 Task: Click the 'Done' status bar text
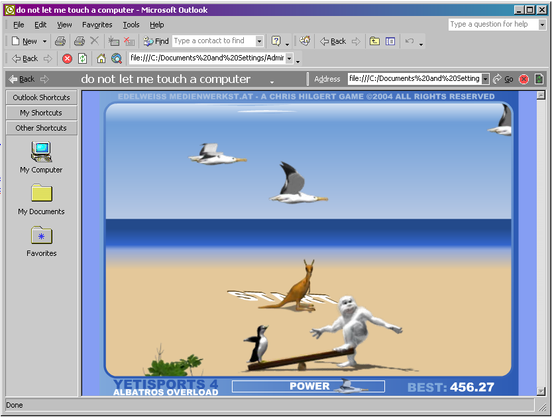click(x=14, y=405)
